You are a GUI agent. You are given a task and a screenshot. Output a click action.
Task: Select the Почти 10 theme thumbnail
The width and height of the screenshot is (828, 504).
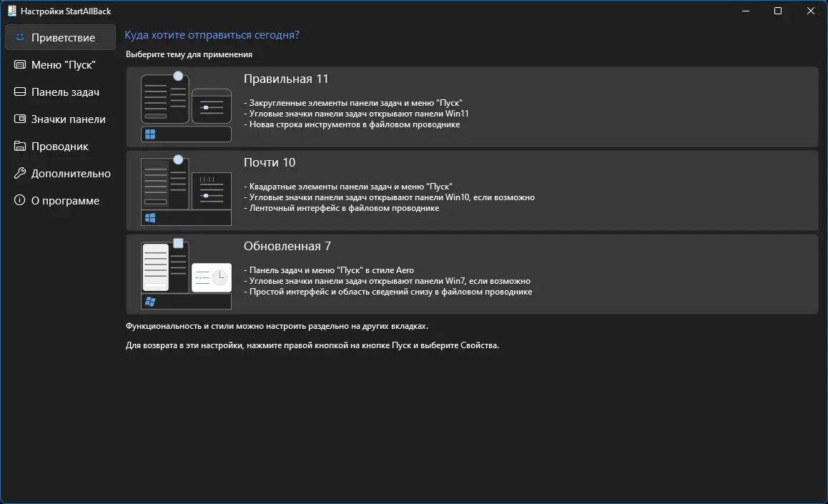coord(186,190)
